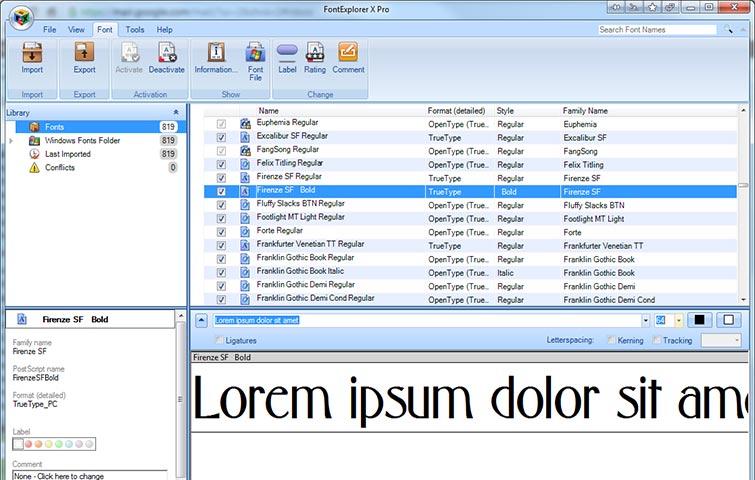Viewport: 755px width, 480px height.
Task: Enable the Ligatures checkbox
Action: coord(220,340)
